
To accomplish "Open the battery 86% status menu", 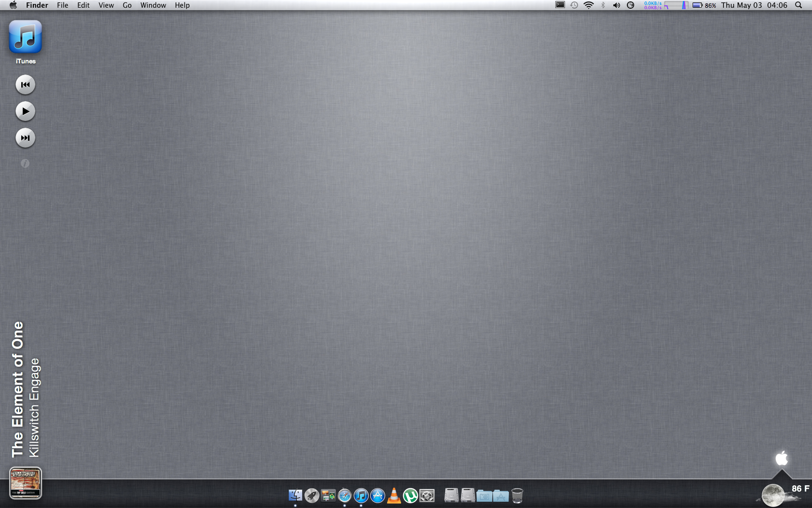I will point(704,5).
